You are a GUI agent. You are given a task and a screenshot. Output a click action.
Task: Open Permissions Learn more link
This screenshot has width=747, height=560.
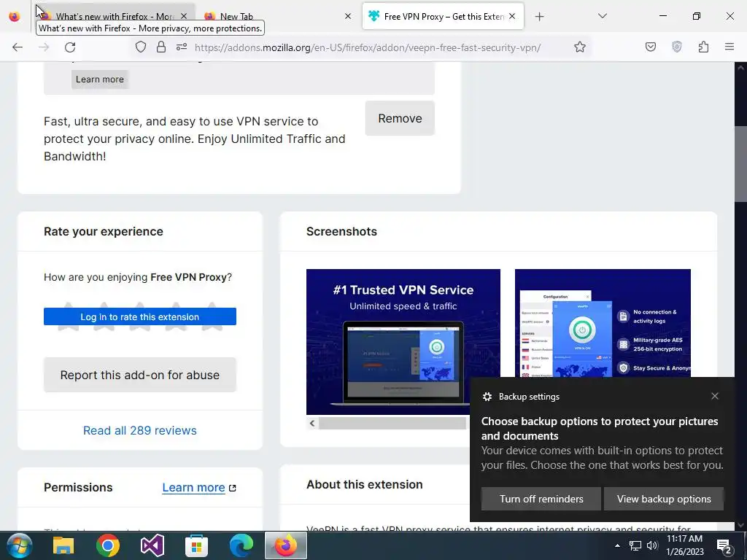click(198, 487)
